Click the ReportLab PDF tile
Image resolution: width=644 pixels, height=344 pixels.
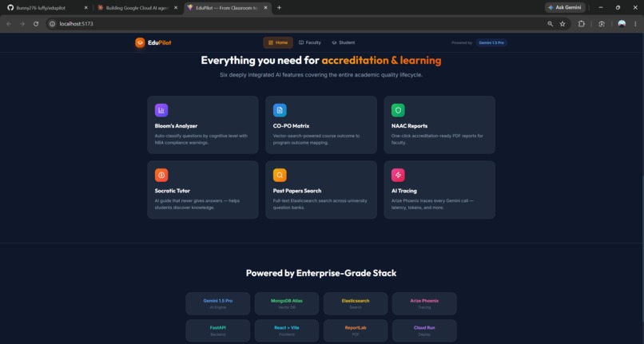[x=356, y=330]
